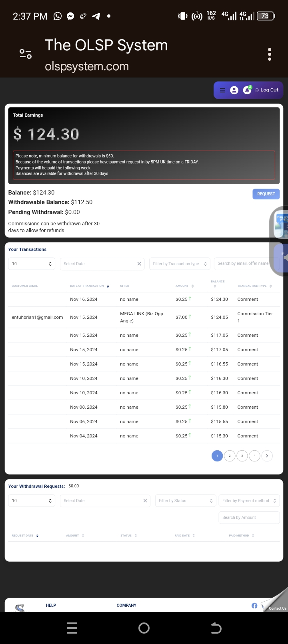This screenshot has height=644, width=288.
Task: Open the floating help video thumbnail
Action: 281,225
